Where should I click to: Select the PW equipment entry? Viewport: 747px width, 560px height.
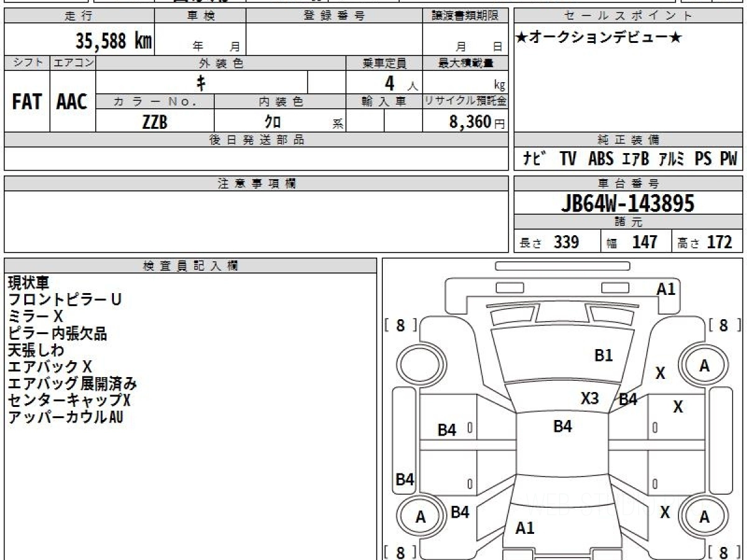(728, 159)
